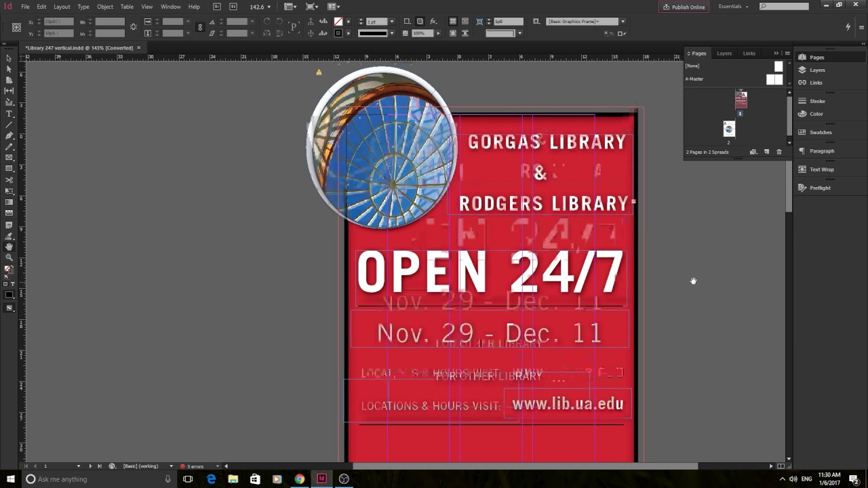Click the preflight error warning icon on canvas

point(319,72)
